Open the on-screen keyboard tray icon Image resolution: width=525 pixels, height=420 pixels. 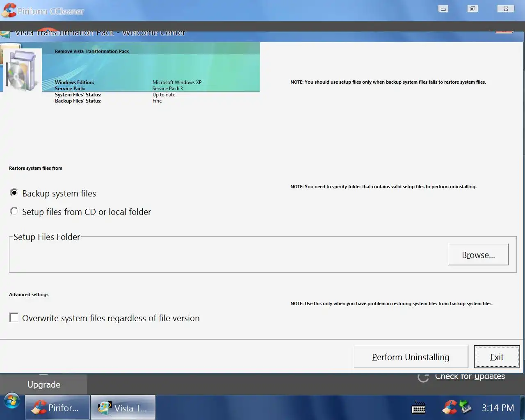pyautogui.click(x=418, y=408)
